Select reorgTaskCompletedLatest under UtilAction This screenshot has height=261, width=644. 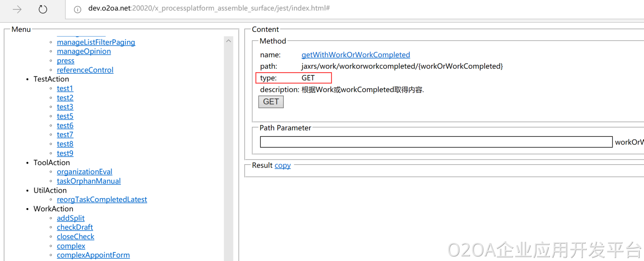[102, 200]
